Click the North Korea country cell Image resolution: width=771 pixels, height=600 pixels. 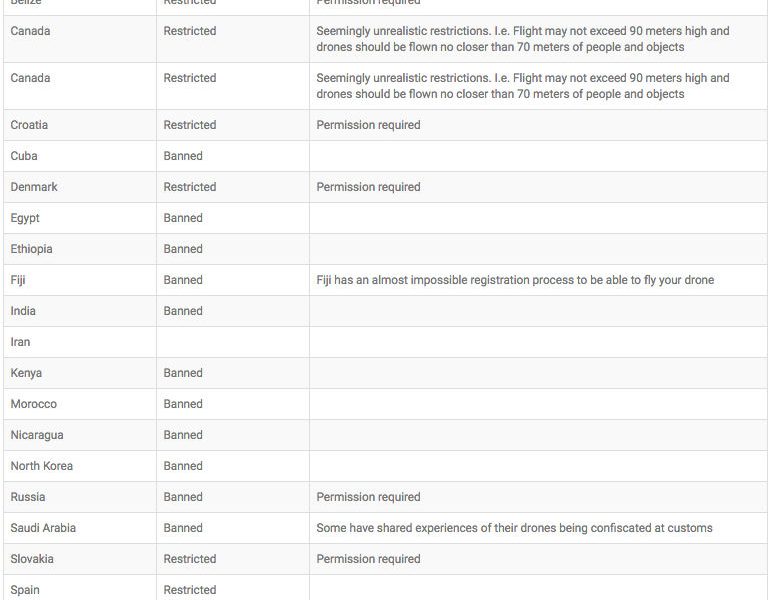coord(42,466)
